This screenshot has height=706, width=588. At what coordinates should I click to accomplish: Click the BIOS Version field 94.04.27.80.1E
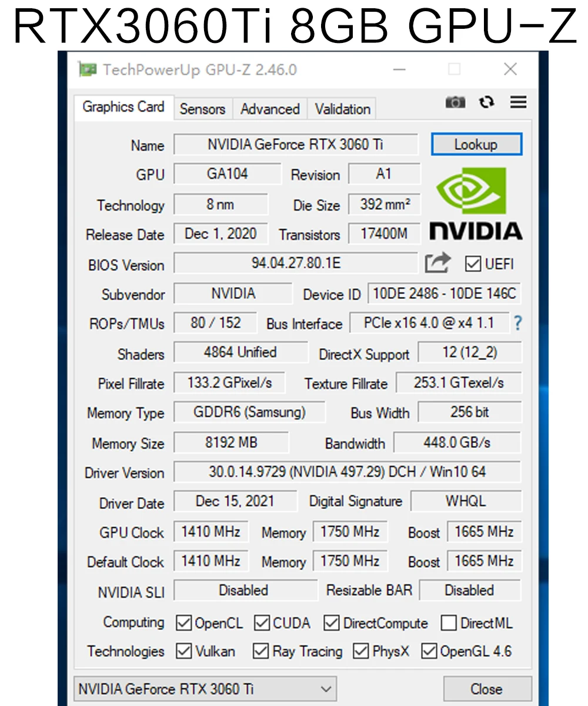pos(296,263)
